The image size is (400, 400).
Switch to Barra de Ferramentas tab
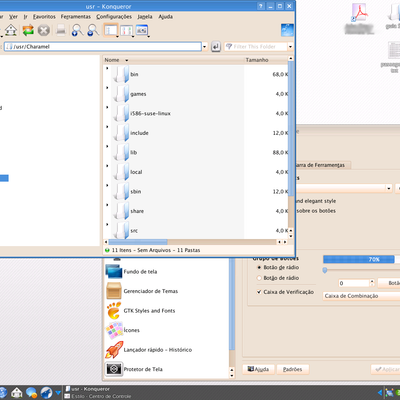coord(322,165)
